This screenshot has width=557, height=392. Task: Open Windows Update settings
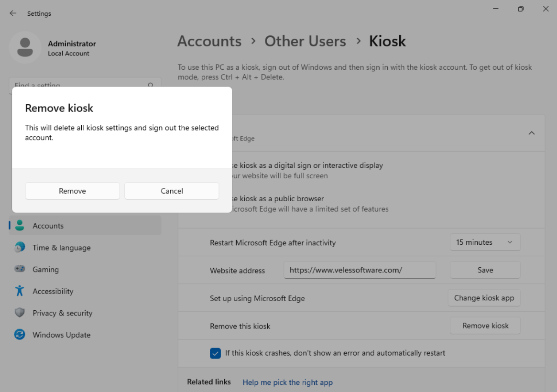pyautogui.click(x=85, y=335)
